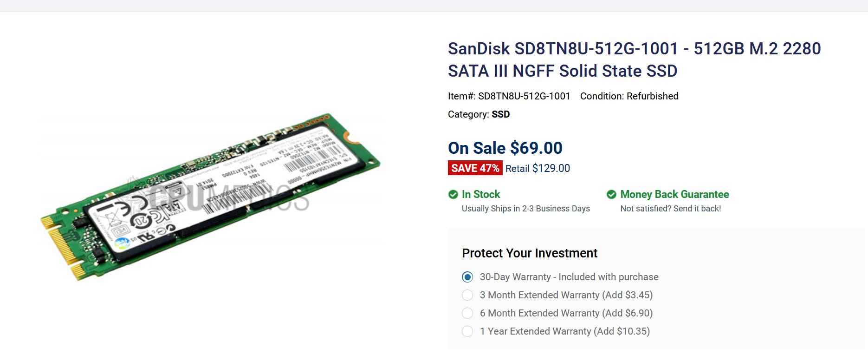Click the Money Back Guarantee label
868x355 pixels.
[674, 195]
